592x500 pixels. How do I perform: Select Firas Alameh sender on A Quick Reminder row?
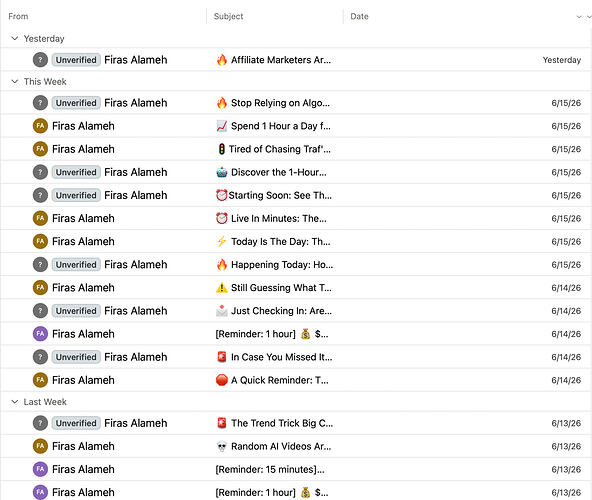click(83, 380)
